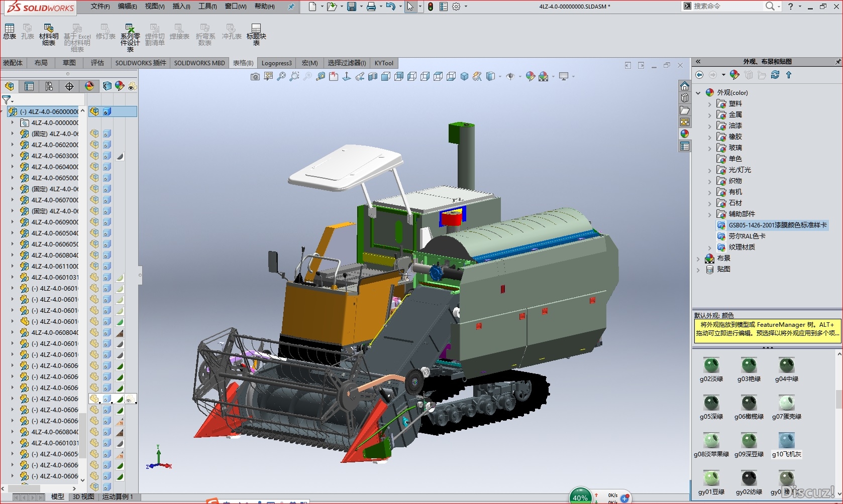Click the Print icon in top toolbar
Screen dimensions: 843x504
371,7
